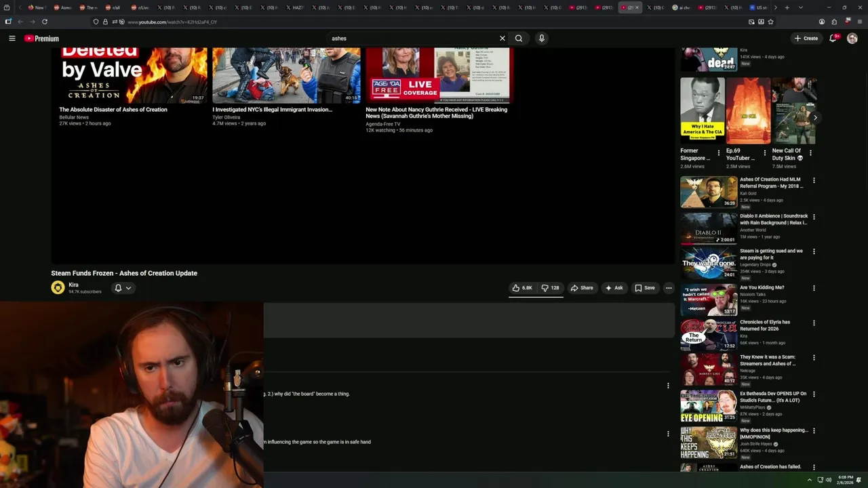Show hidden system tray icons chevron
The width and height of the screenshot is (868, 488).
pyautogui.click(x=809, y=480)
